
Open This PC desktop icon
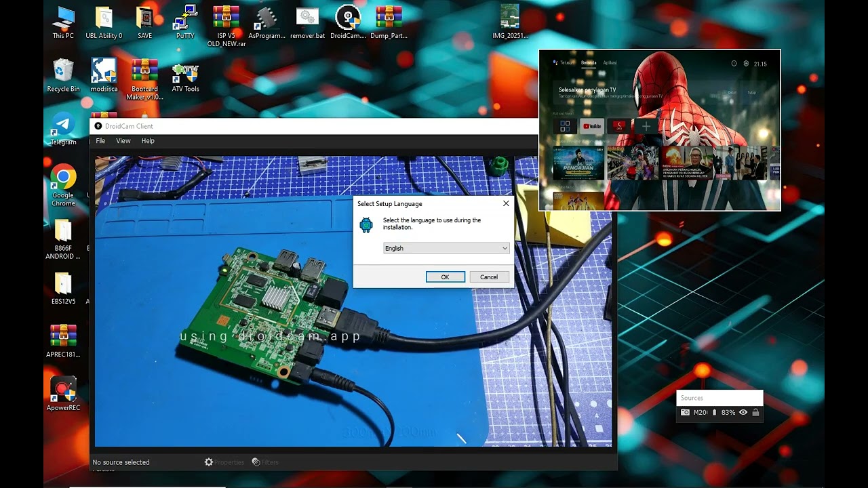tap(63, 22)
